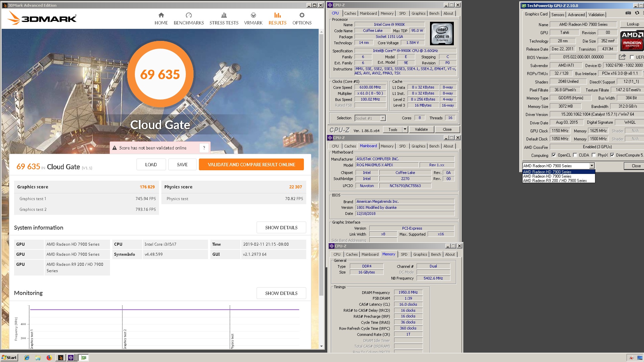Switch to GPU-Z Advanced tab

click(x=576, y=14)
